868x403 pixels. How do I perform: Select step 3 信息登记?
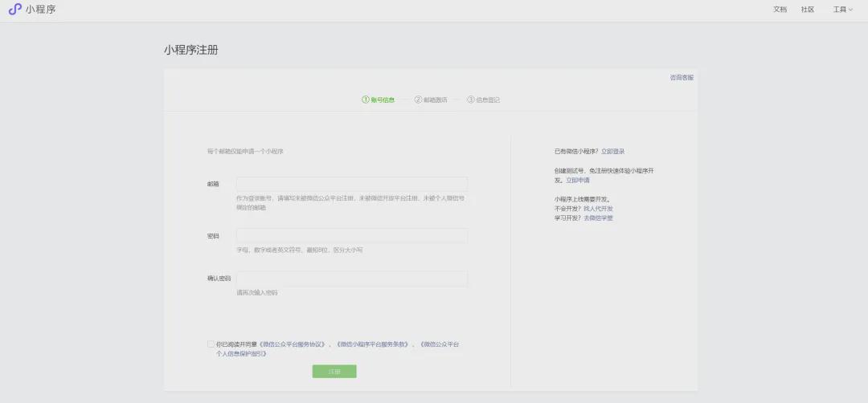(483, 100)
